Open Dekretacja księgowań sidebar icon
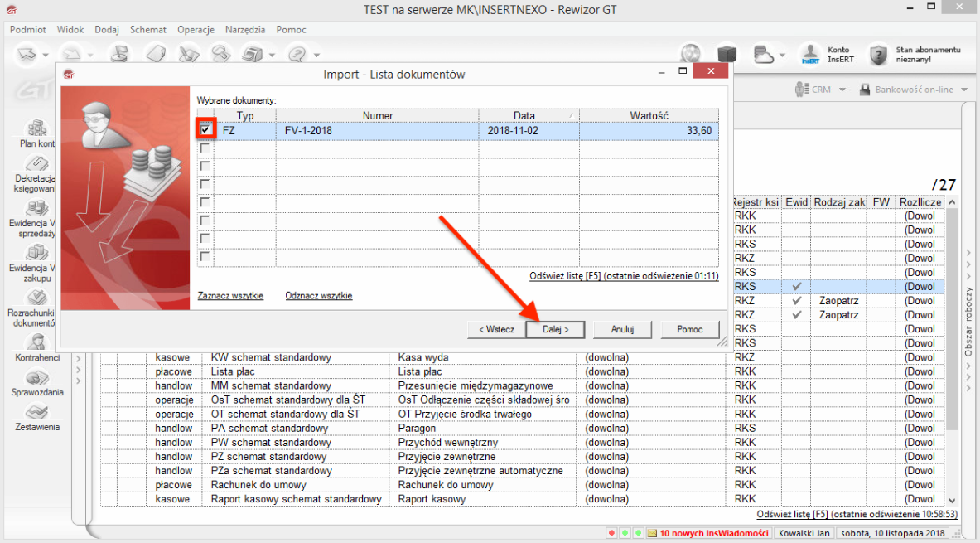This screenshot has height=543, width=980. coord(36,165)
